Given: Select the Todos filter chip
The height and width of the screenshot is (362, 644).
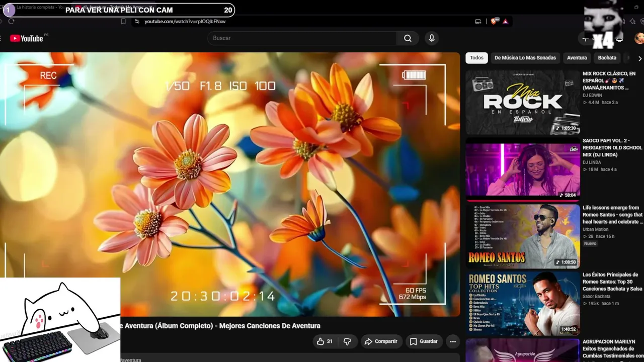Looking at the screenshot, I should [x=476, y=58].
